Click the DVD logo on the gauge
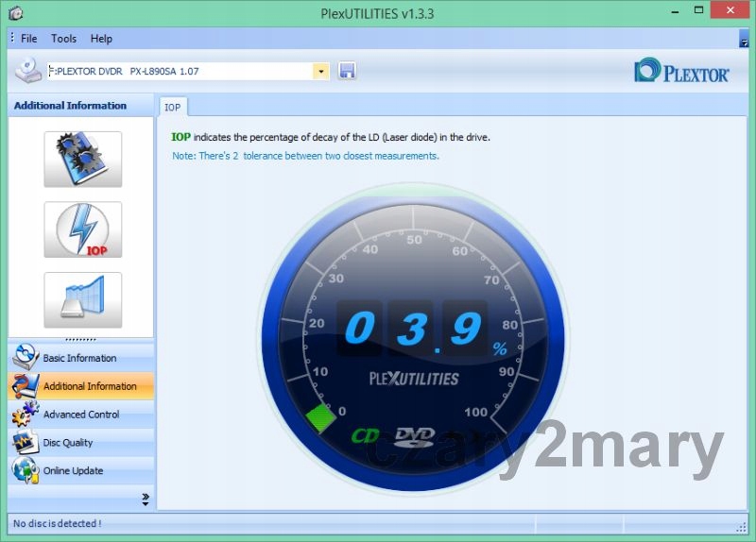The width and height of the screenshot is (756, 542). pyautogui.click(x=414, y=435)
